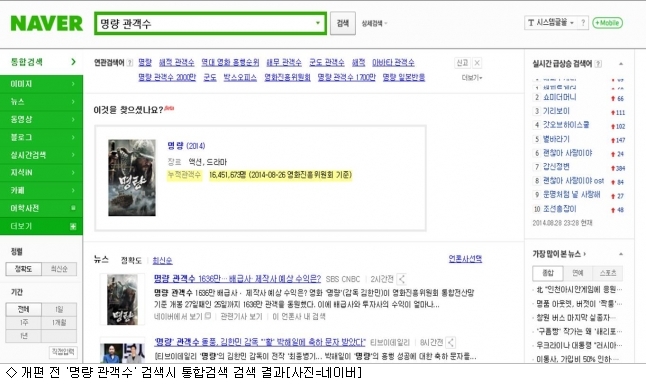Open the search box suggestion dropdown arrow
This screenshot has height=384, width=646.
(318, 23)
